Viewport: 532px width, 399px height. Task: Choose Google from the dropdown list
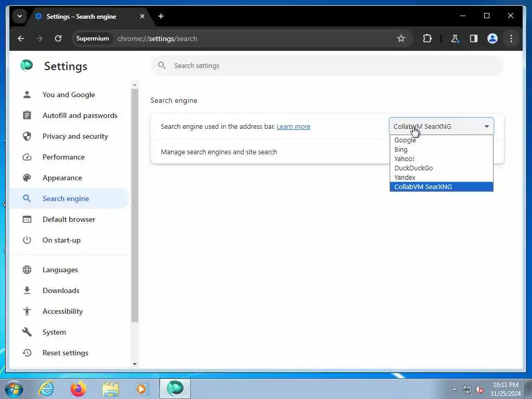442,140
